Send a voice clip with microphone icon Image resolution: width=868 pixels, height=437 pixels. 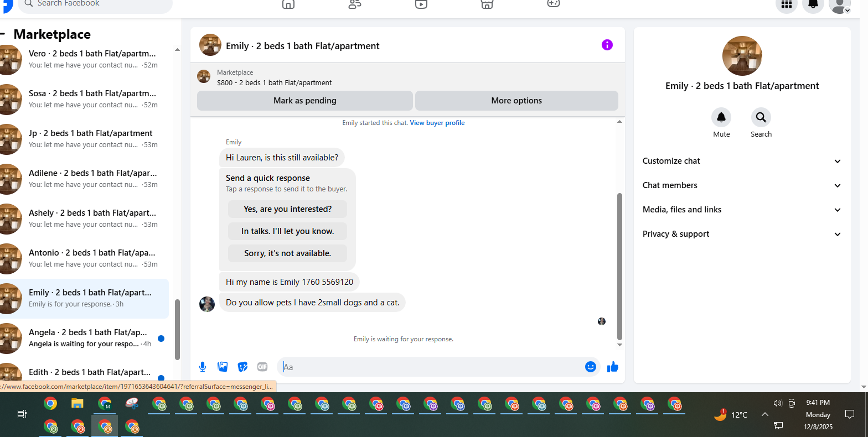pos(203,367)
